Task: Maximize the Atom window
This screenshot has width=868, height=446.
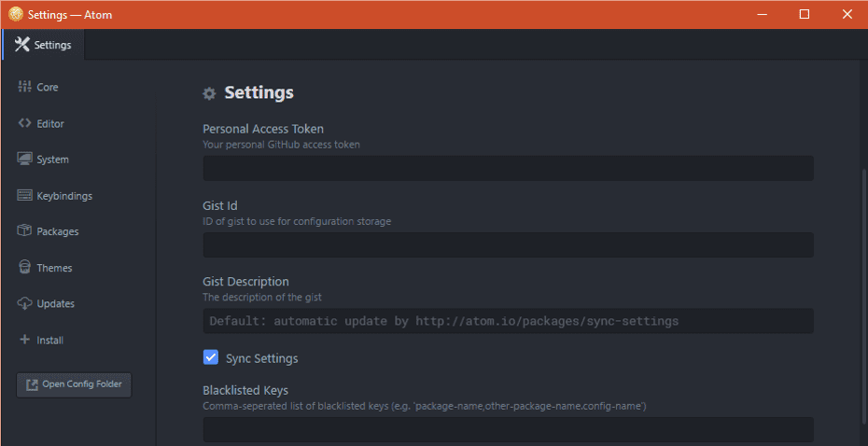Action: pos(805,14)
